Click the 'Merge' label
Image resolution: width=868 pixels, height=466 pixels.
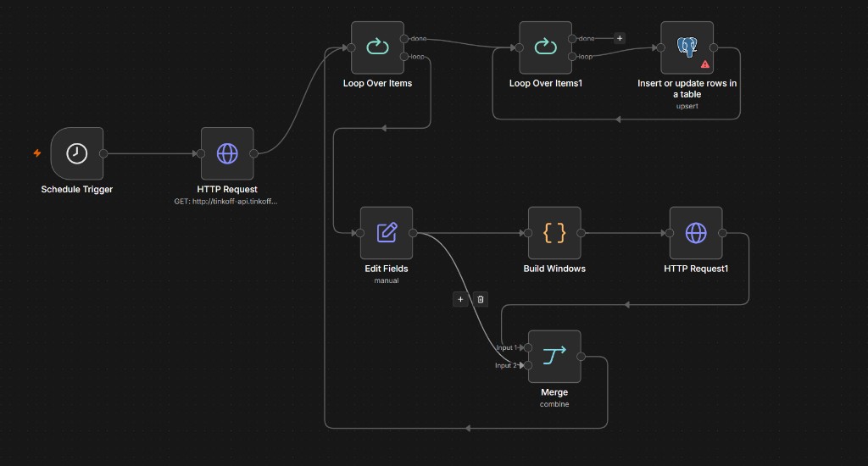coord(554,391)
